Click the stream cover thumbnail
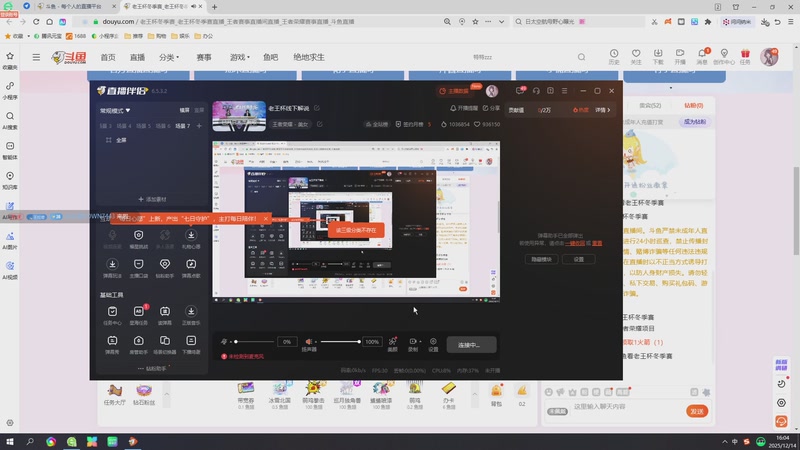800x450 pixels. (239, 116)
